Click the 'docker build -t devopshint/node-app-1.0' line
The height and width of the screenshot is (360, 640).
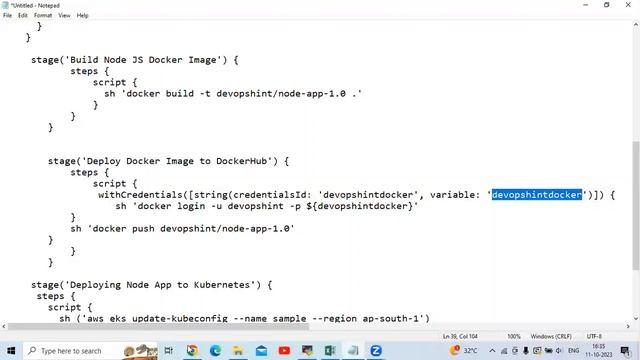233,94
